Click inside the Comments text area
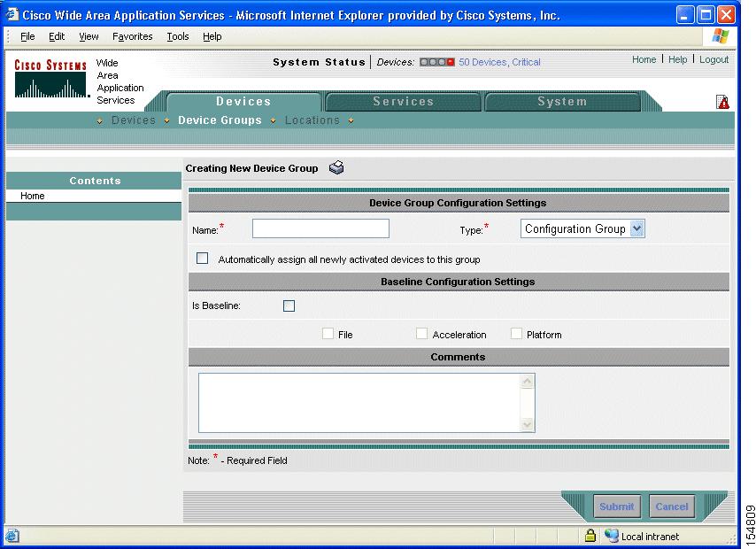756x549 pixels. (x=359, y=403)
